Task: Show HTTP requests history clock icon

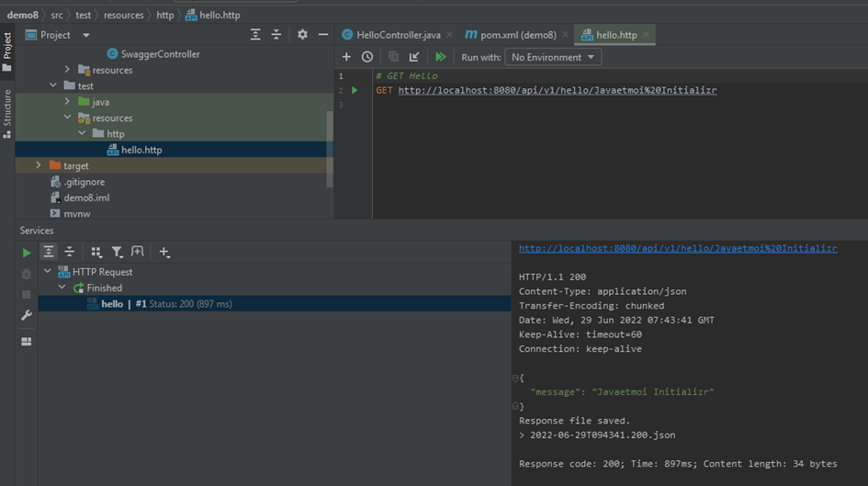Action: [367, 57]
